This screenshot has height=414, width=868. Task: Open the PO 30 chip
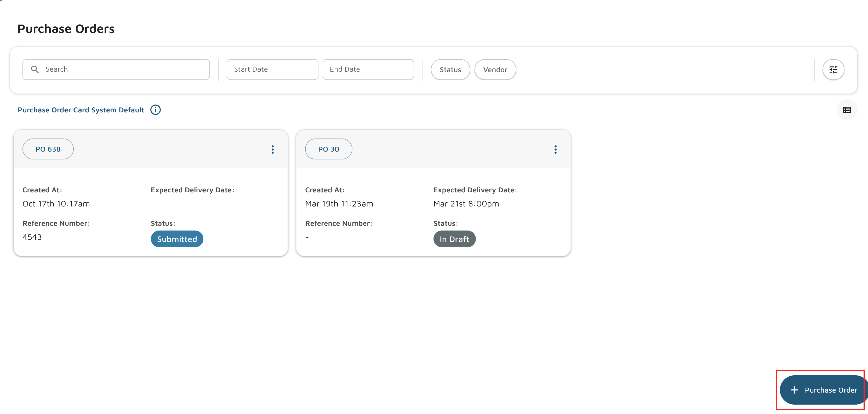329,149
